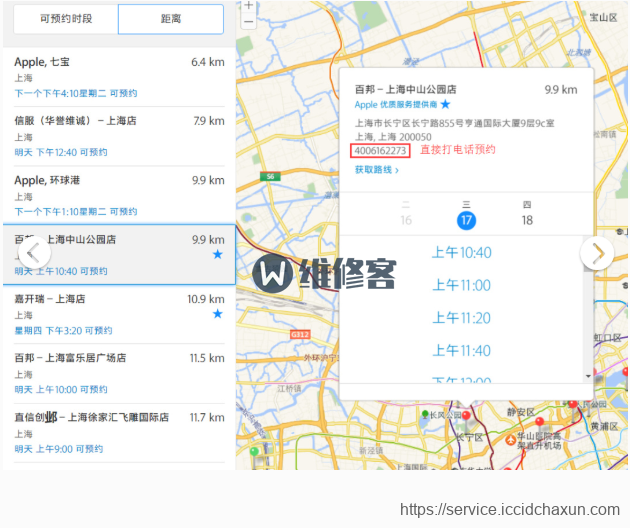Click red map pin near 长风公园
The width and height of the screenshot is (630, 528).
(466, 416)
